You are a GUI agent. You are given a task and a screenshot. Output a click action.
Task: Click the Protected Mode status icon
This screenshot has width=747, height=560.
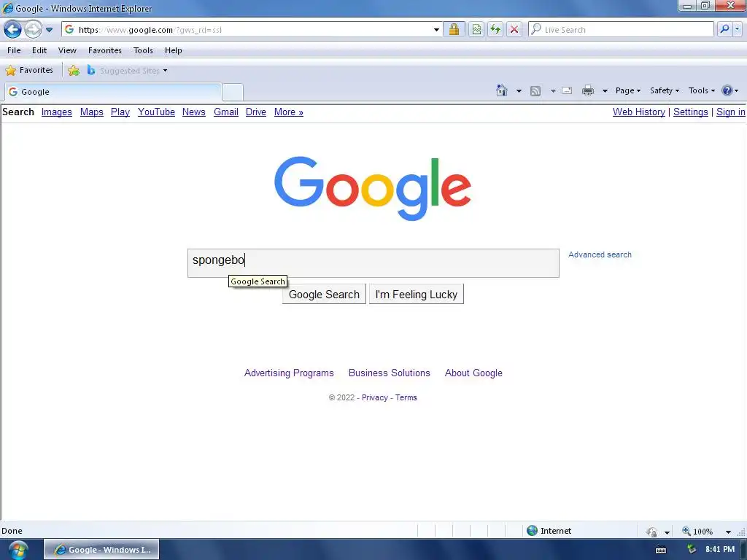(x=651, y=532)
